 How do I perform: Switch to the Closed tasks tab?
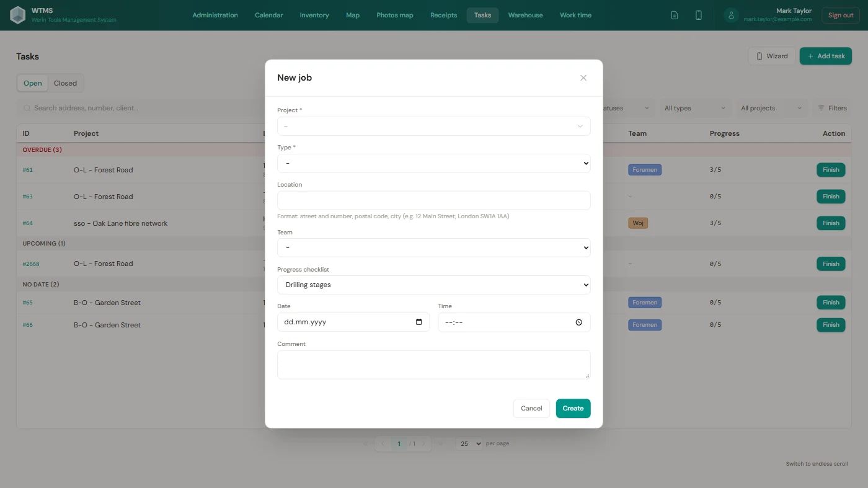[65, 83]
